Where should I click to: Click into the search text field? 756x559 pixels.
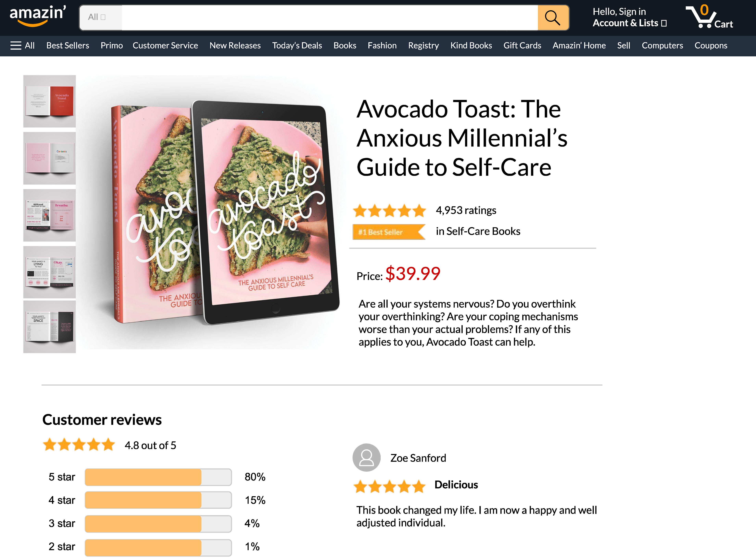329,18
